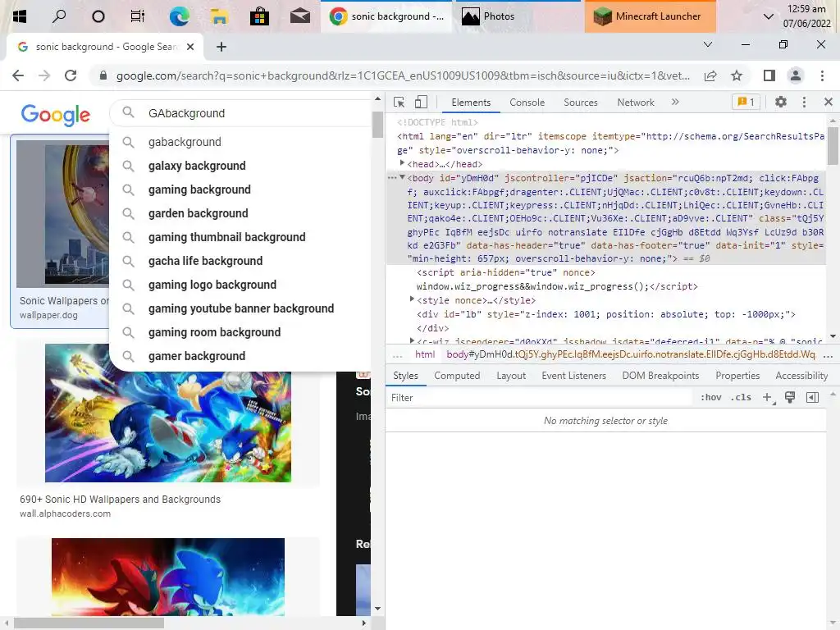
Task: Switch to the DevTools Network tab
Action: point(636,103)
